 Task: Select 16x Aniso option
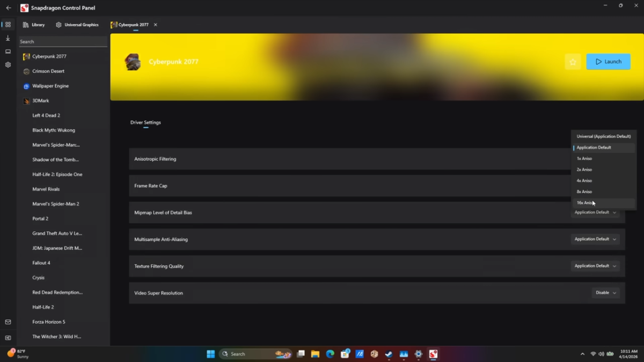coord(604,203)
